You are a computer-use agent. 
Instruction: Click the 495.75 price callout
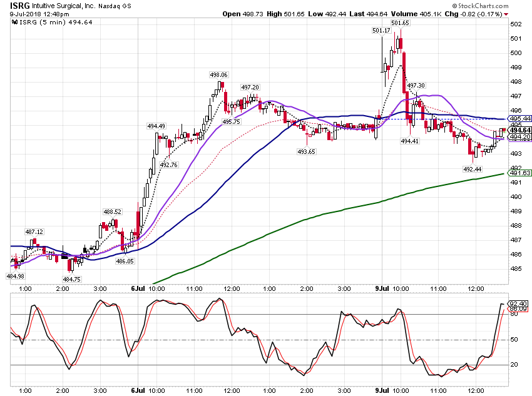click(x=231, y=122)
